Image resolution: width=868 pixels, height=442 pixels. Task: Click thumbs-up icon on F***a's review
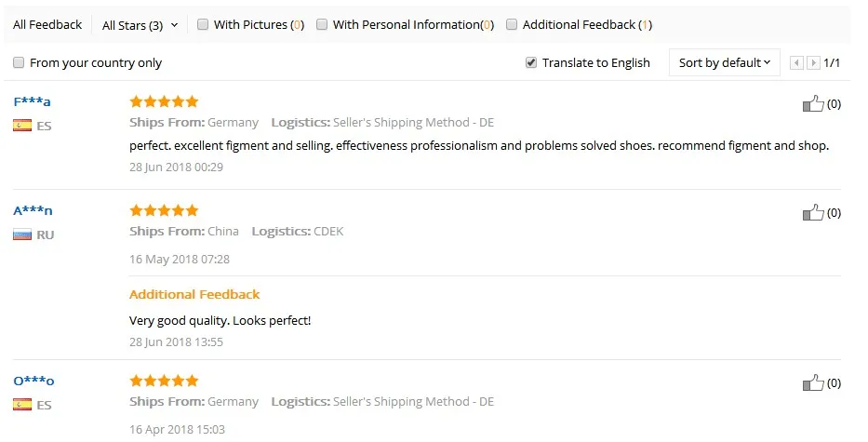pyautogui.click(x=813, y=103)
